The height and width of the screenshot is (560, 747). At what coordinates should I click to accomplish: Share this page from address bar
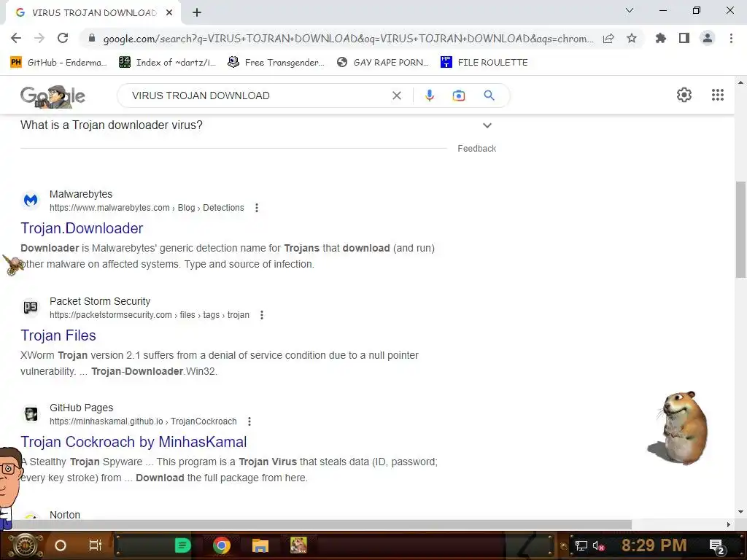click(608, 39)
